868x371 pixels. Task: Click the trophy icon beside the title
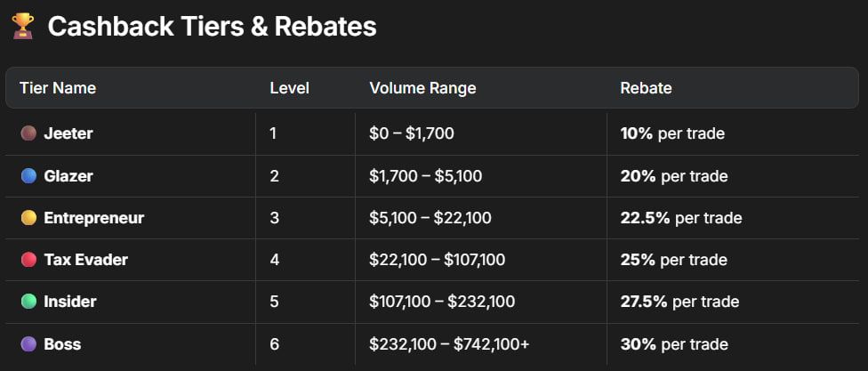pyautogui.click(x=22, y=27)
